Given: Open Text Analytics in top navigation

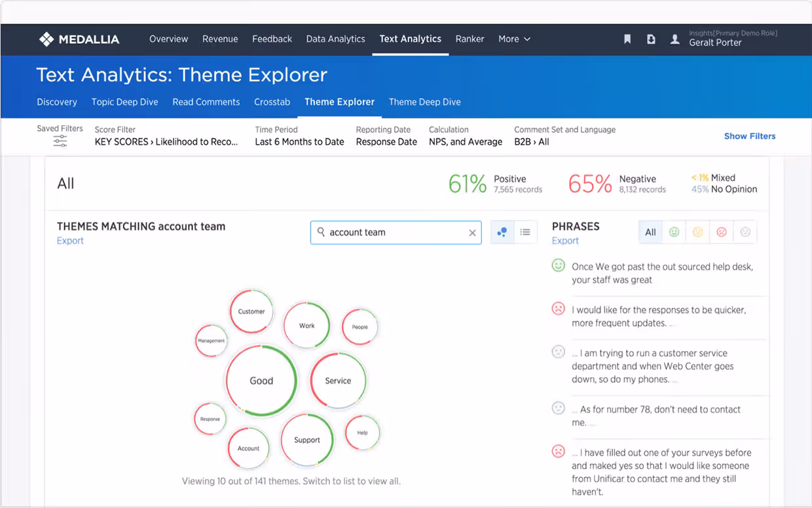Looking at the screenshot, I should click(411, 39).
